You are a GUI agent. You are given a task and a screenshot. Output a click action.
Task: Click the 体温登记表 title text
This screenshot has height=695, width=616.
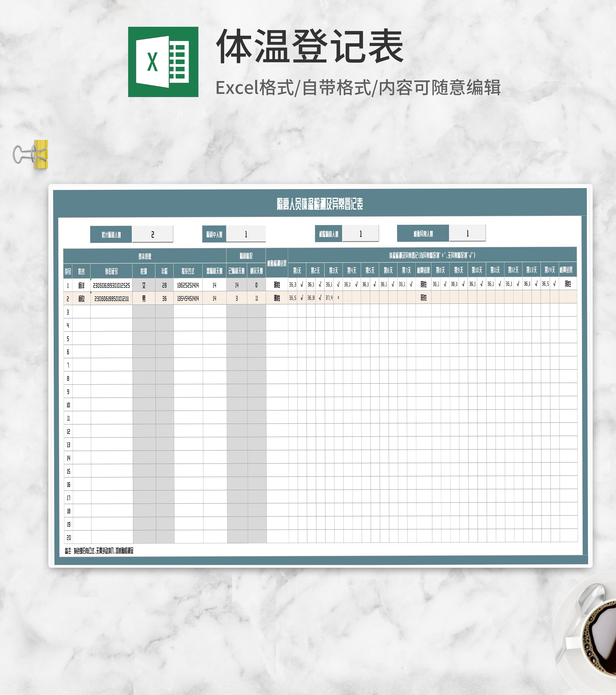(309, 47)
